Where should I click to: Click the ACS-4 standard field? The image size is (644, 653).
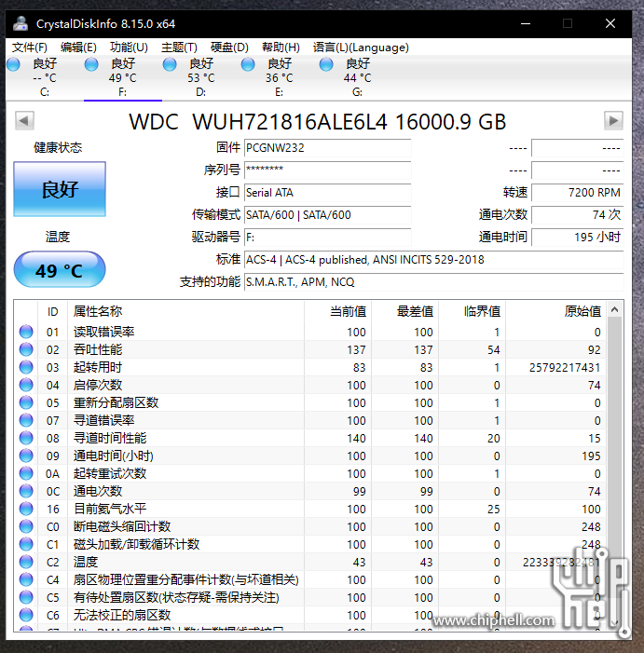tap(433, 260)
